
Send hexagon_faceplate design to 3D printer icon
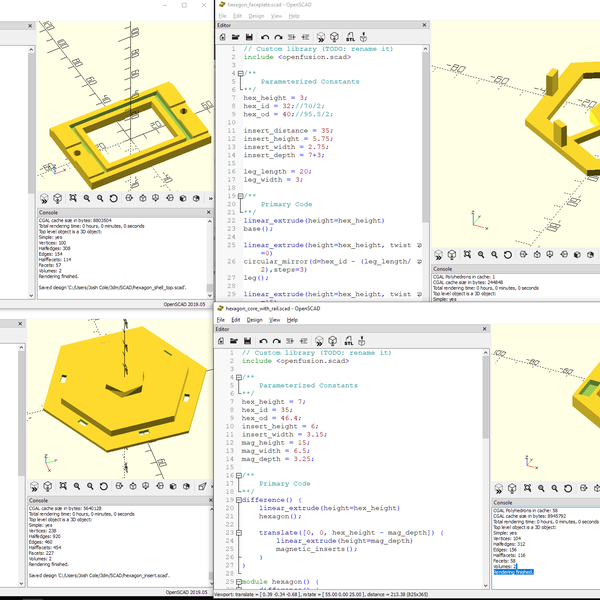point(364,37)
